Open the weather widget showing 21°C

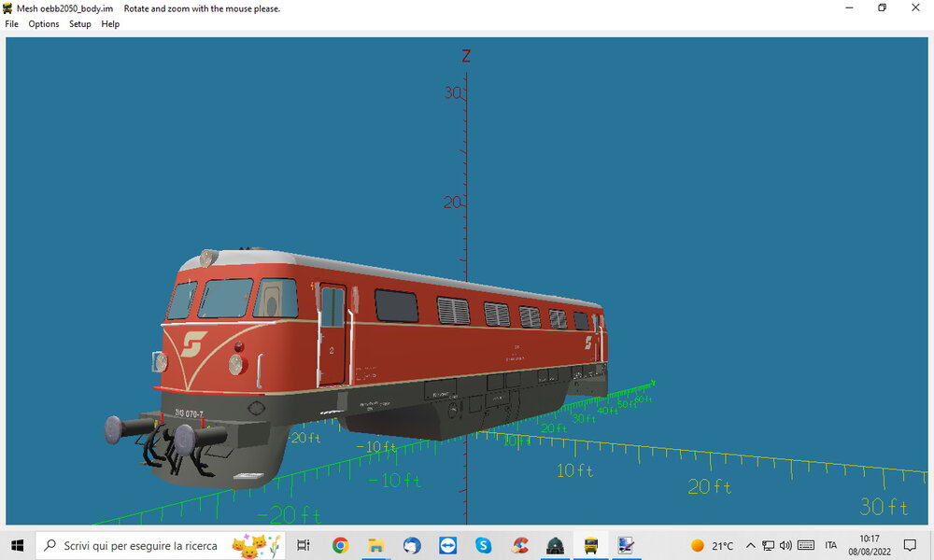pos(712,545)
